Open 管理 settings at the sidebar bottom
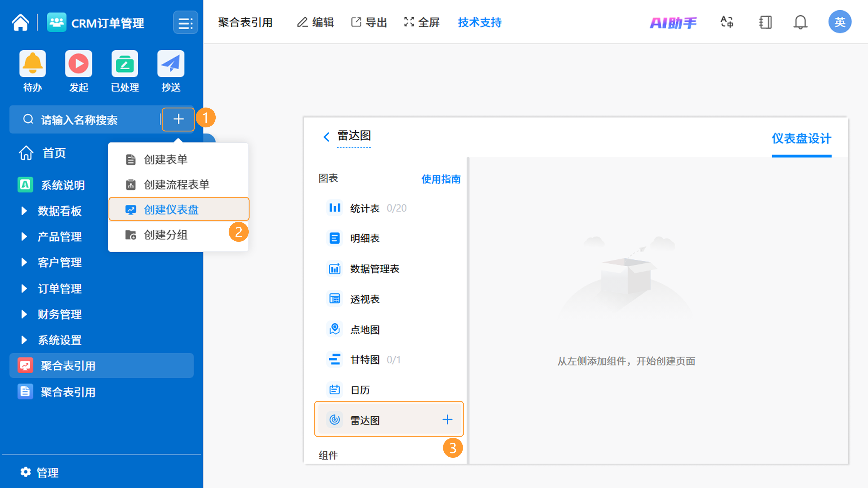Screen dimensions: 868x488 [39, 472]
